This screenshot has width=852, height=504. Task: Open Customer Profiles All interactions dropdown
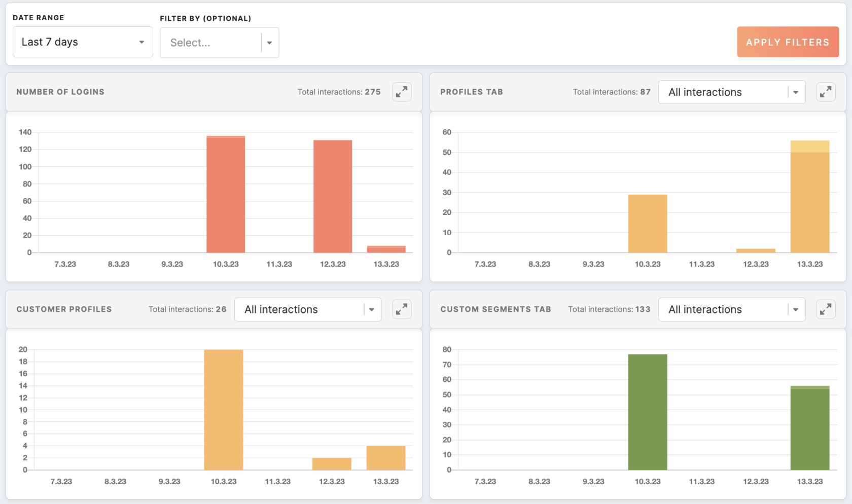pos(308,309)
